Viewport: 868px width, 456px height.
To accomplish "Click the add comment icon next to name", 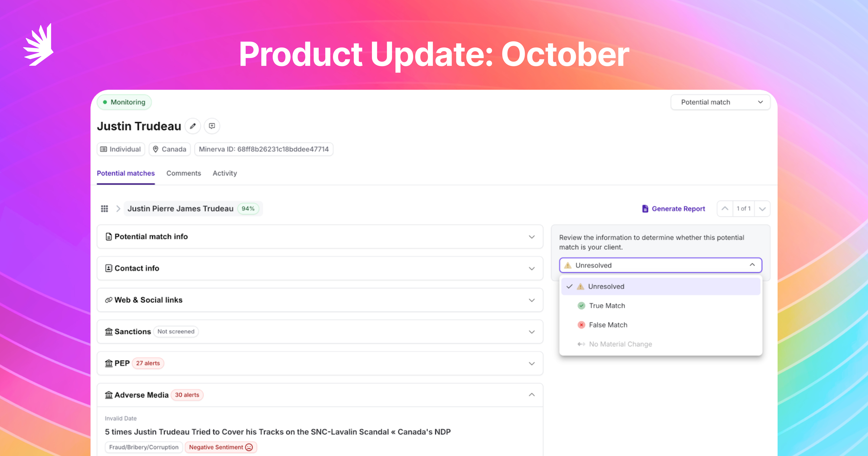I will pyautogui.click(x=212, y=126).
